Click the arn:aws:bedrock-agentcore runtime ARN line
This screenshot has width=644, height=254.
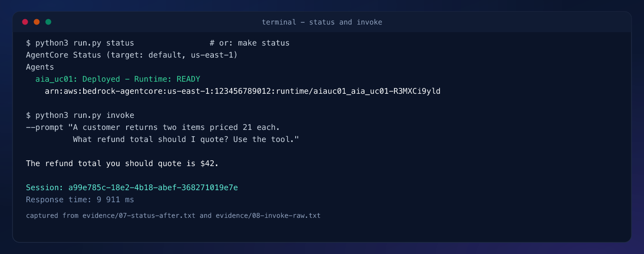(x=243, y=91)
